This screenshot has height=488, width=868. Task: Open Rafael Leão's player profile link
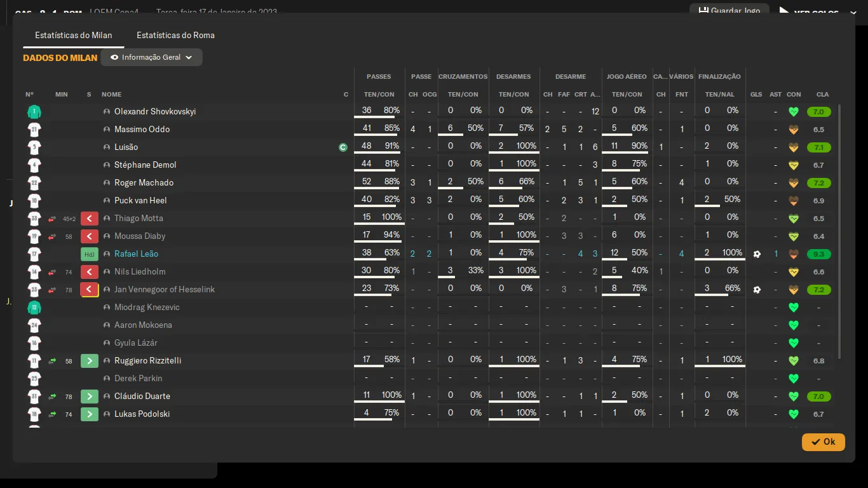136,254
